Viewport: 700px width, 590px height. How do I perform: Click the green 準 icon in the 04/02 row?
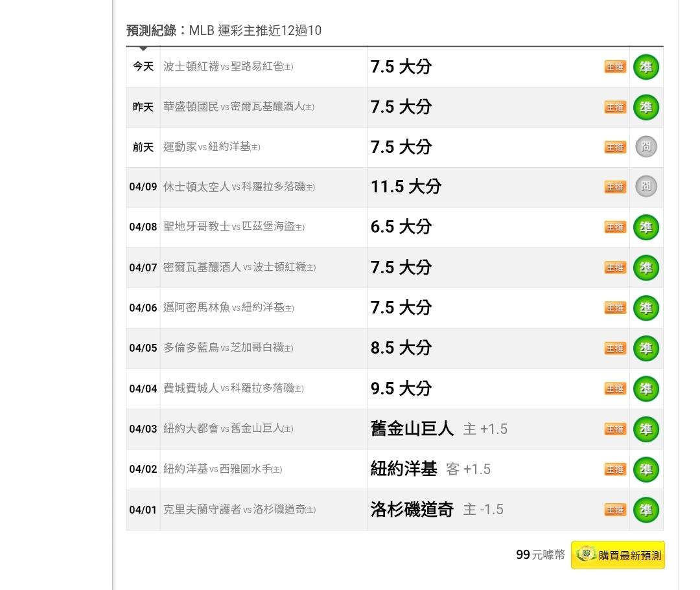point(646,469)
